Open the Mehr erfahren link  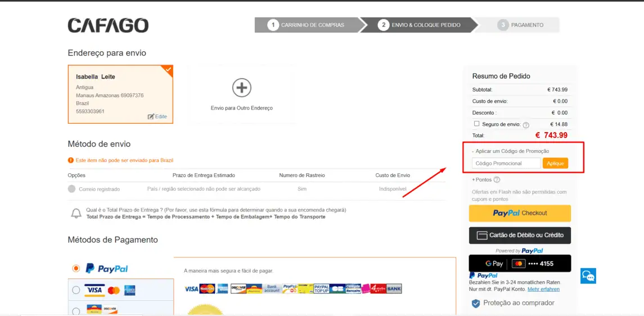[543, 290]
